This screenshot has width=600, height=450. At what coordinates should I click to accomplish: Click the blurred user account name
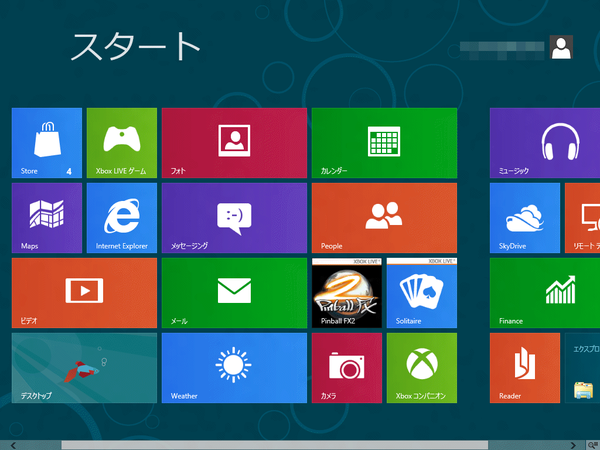[x=502, y=51]
